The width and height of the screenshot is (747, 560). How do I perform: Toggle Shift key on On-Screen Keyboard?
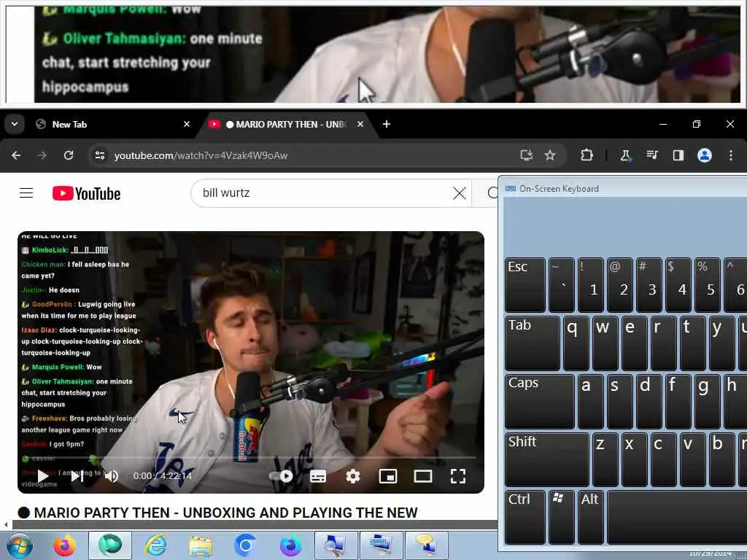pos(546,459)
